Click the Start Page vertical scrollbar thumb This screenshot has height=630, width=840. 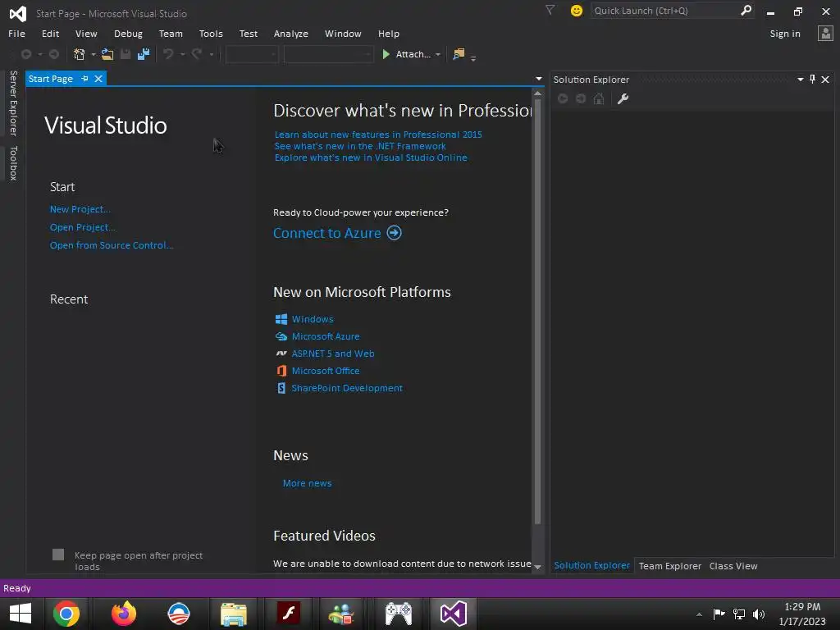(538, 311)
